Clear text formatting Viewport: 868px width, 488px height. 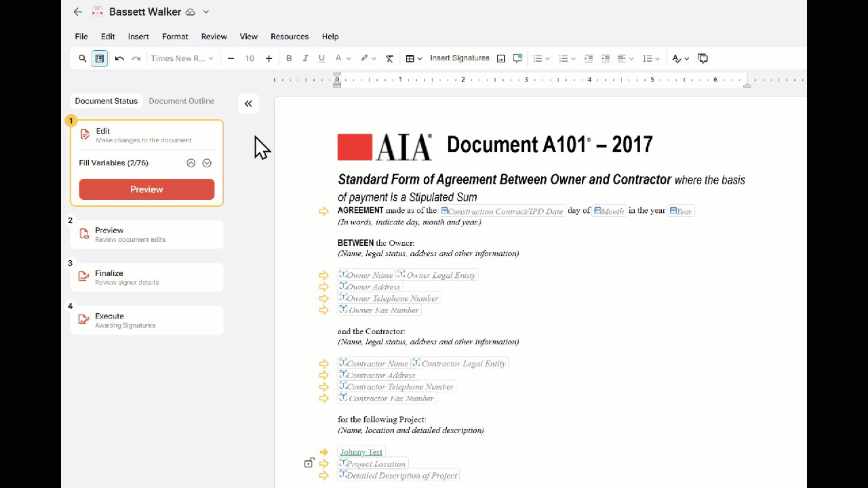click(390, 59)
